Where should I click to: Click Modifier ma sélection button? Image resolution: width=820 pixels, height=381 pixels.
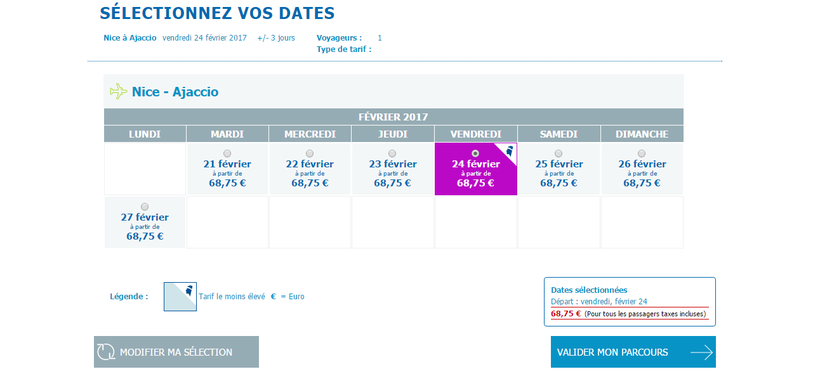(176, 352)
